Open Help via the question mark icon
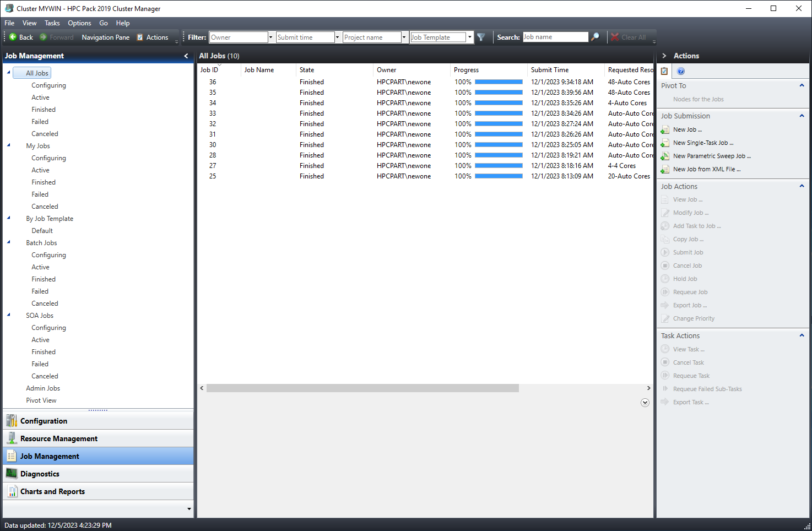The image size is (812, 531). (x=682, y=71)
